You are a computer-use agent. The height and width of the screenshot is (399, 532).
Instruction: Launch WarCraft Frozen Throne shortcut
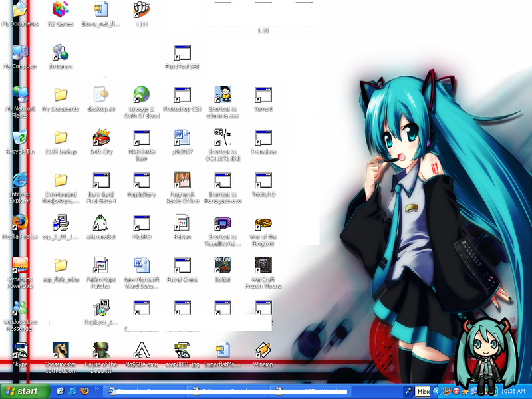(x=263, y=265)
